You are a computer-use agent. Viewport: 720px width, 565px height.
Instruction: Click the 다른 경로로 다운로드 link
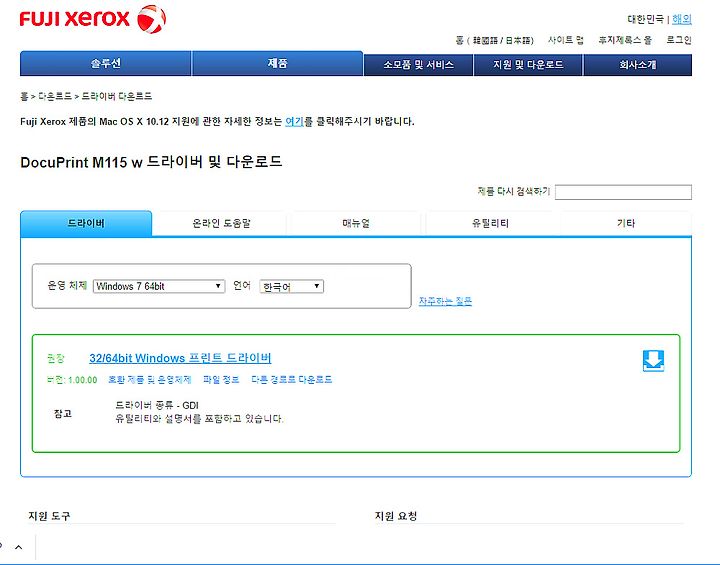(292, 379)
